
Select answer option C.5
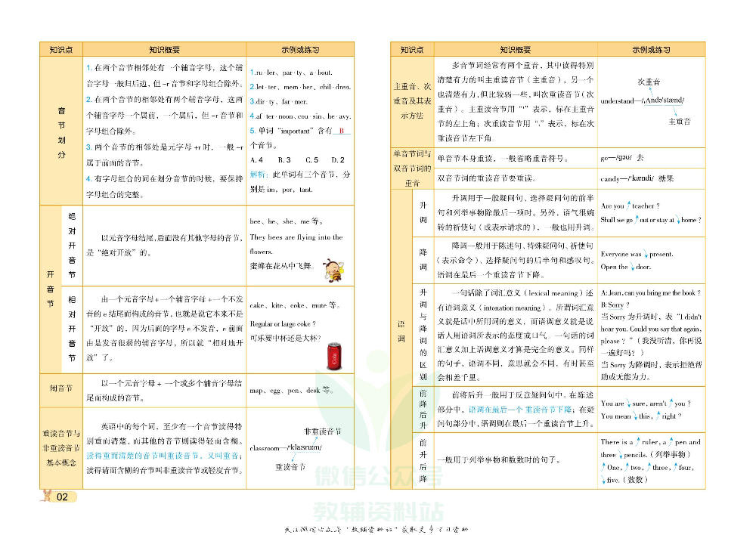312,160
